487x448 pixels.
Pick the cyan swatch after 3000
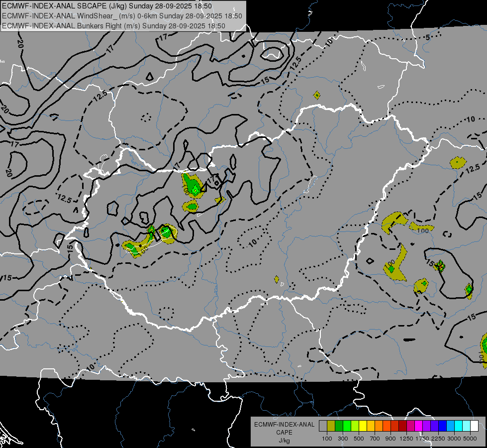[459, 426]
